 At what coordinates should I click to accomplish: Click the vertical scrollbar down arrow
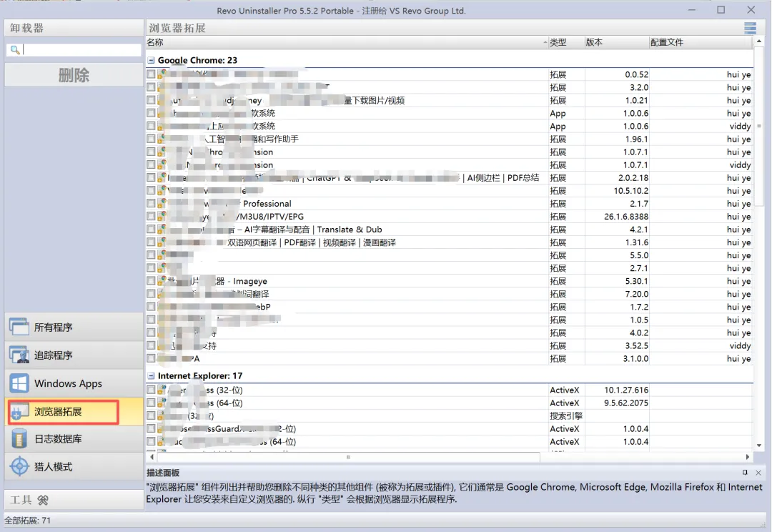pyautogui.click(x=758, y=445)
